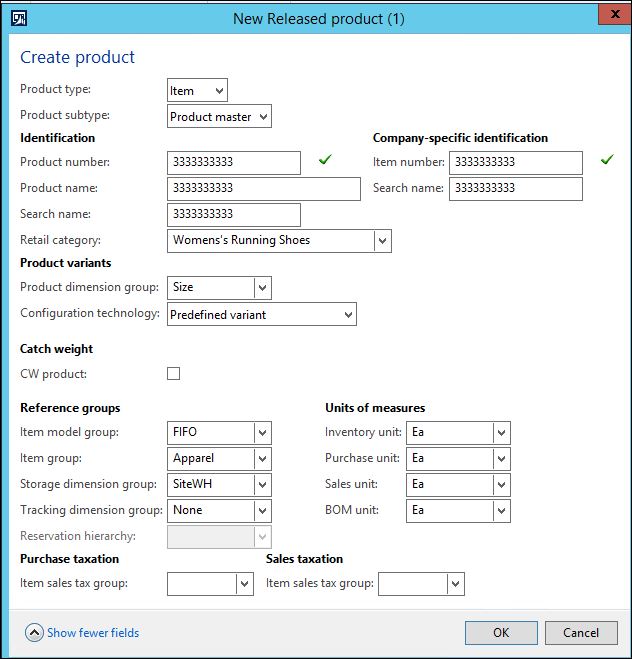Image resolution: width=632 pixels, height=659 pixels.
Task: Click company-specific Search name field
Action: [515, 188]
